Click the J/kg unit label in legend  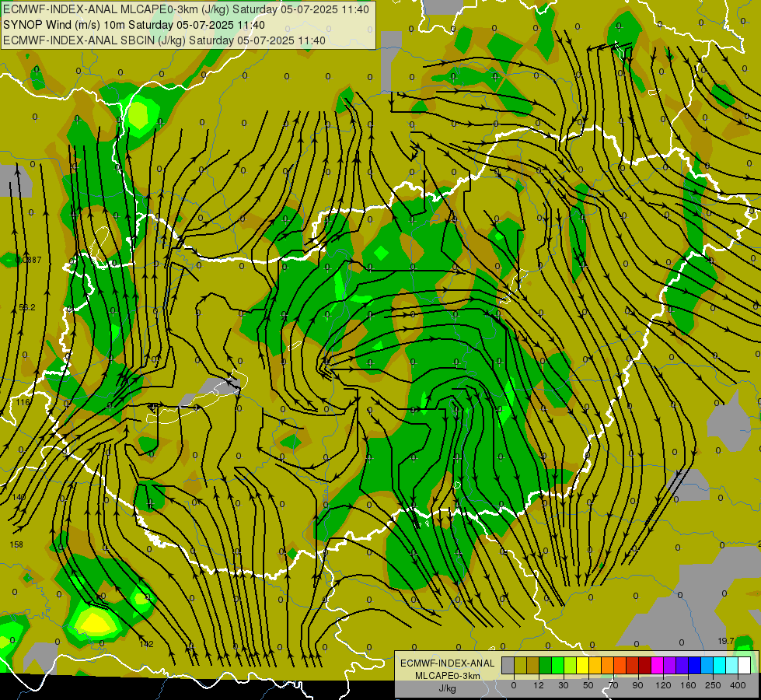coord(448,688)
